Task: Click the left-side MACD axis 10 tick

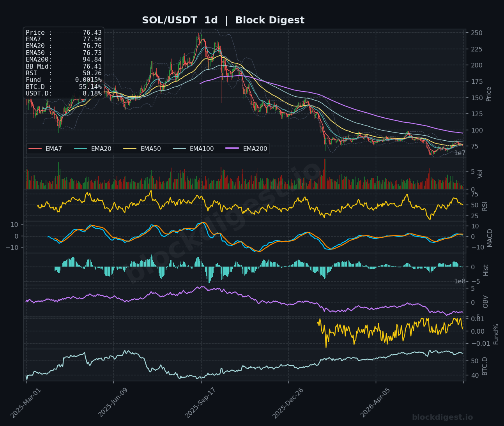Action: [14, 224]
